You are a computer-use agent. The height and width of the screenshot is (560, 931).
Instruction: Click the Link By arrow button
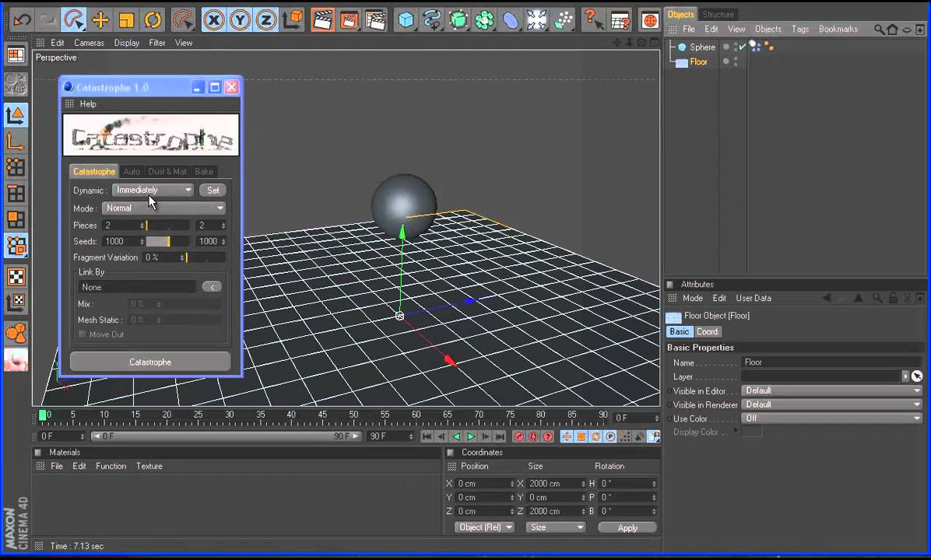(212, 287)
